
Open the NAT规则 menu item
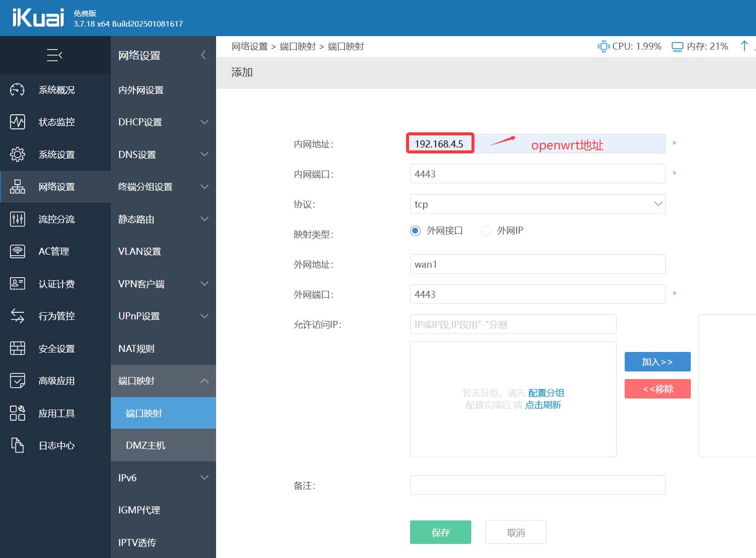(136, 348)
